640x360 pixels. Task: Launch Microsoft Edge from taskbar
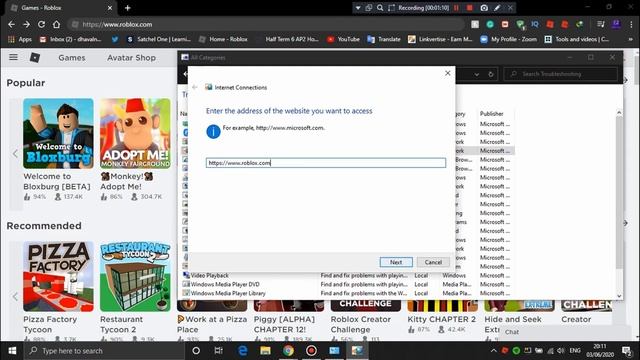click(242, 351)
